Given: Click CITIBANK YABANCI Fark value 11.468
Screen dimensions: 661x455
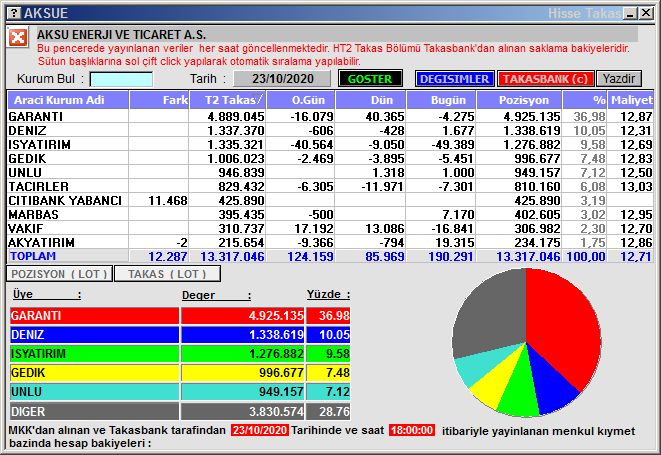Looking at the screenshot, I should (x=167, y=200).
